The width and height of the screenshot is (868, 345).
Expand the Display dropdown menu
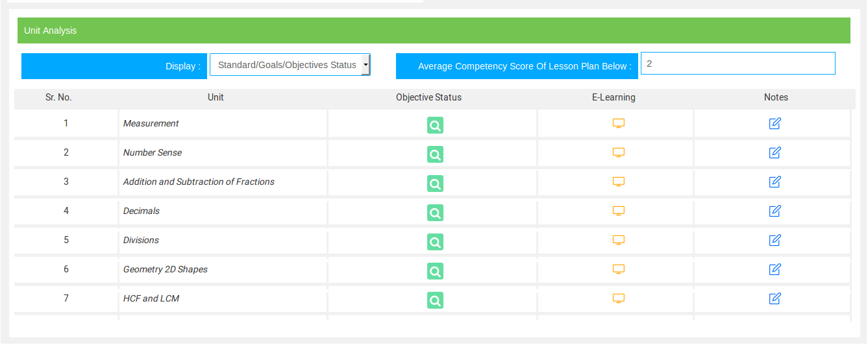290,65
